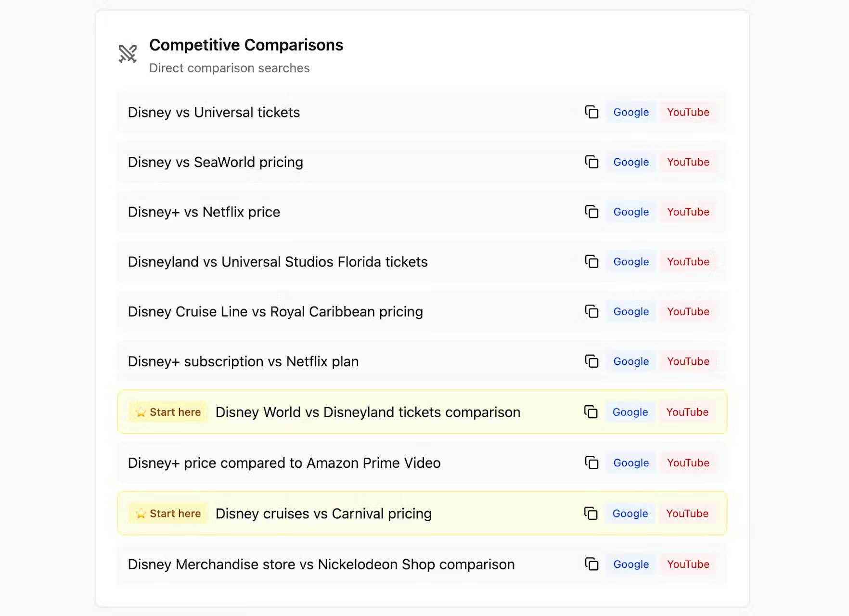Search 'Disney World vs Disneyland tickets comparison' on Google
The width and height of the screenshot is (849, 616).
(630, 412)
